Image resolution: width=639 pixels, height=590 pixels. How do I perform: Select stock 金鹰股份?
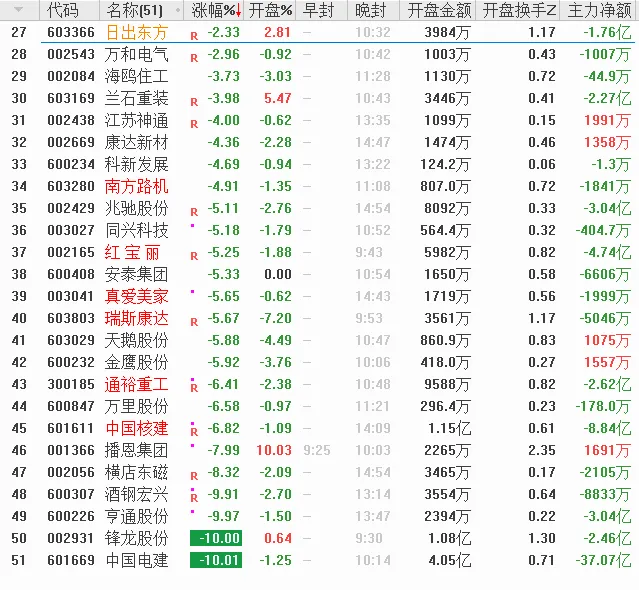137,362
